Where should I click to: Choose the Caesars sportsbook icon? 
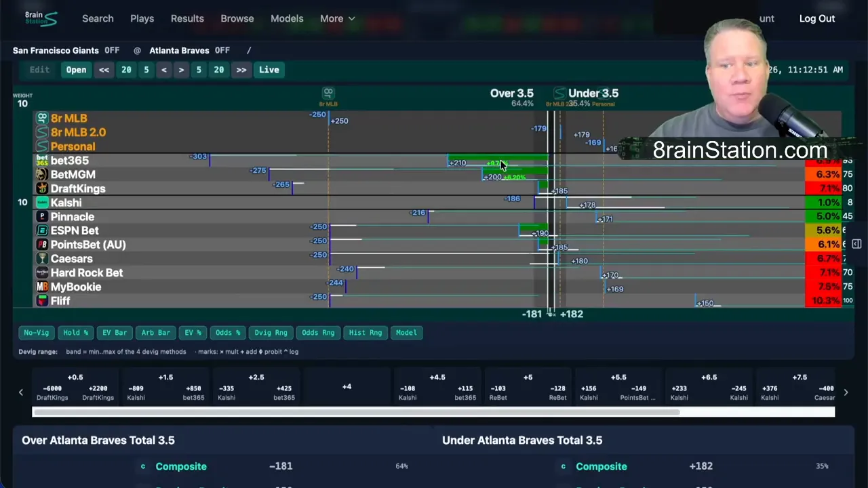[42, 259]
